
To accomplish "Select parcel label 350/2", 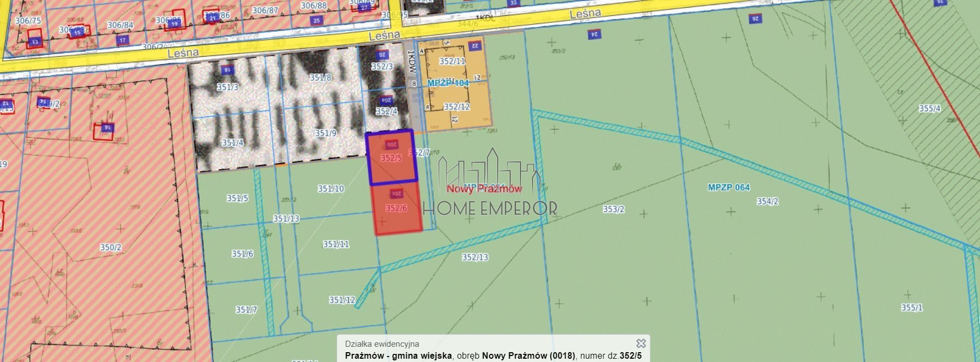I will (x=110, y=248).
